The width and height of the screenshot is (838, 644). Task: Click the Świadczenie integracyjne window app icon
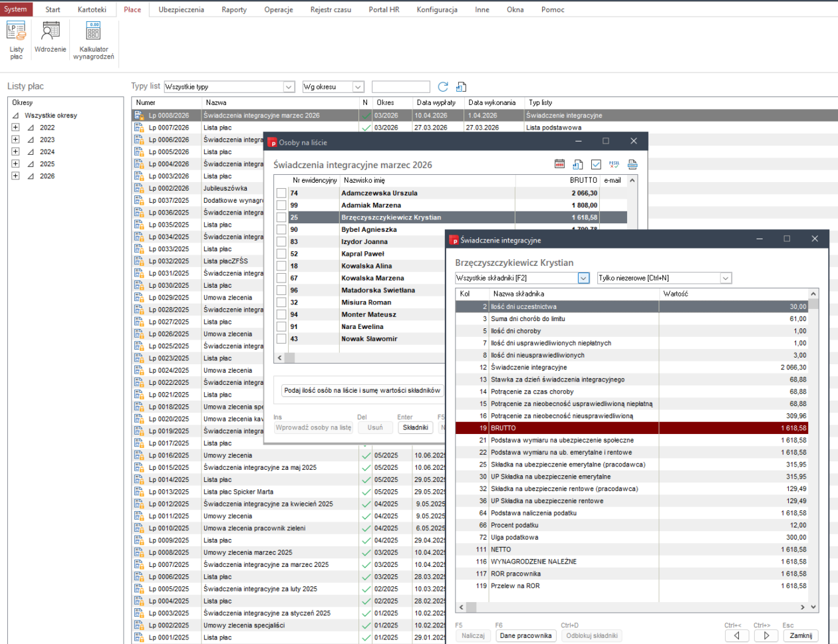[454, 239]
